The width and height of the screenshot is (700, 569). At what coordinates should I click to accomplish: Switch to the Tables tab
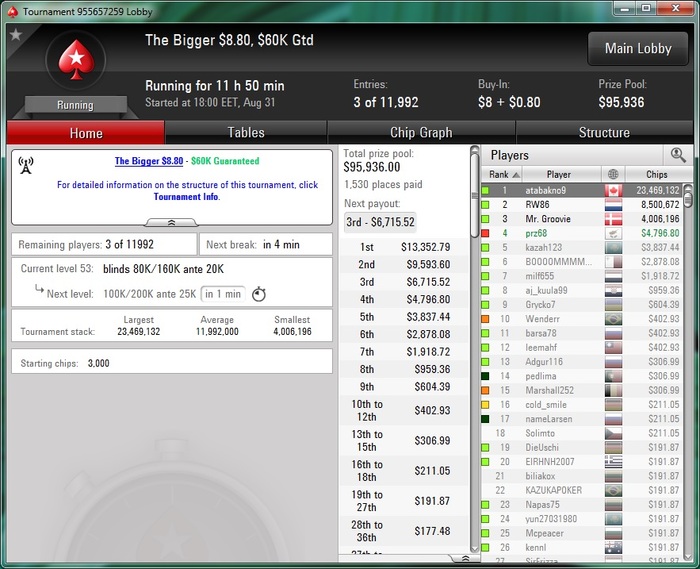(x=246, y=133)
